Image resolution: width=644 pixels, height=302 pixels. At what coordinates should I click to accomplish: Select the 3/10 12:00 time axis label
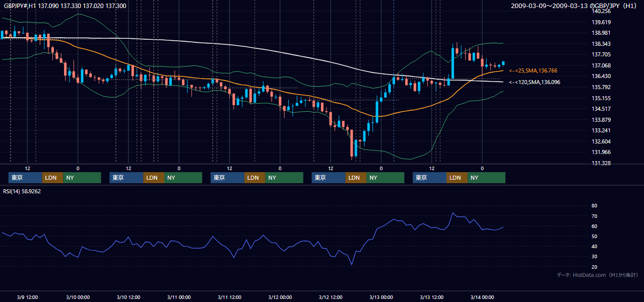(x=128, y=297)
